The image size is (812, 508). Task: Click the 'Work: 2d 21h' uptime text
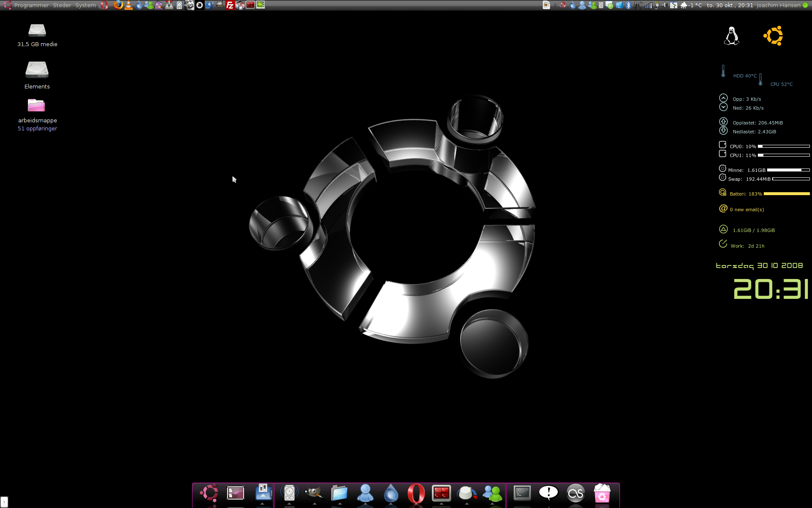point(748,246)
